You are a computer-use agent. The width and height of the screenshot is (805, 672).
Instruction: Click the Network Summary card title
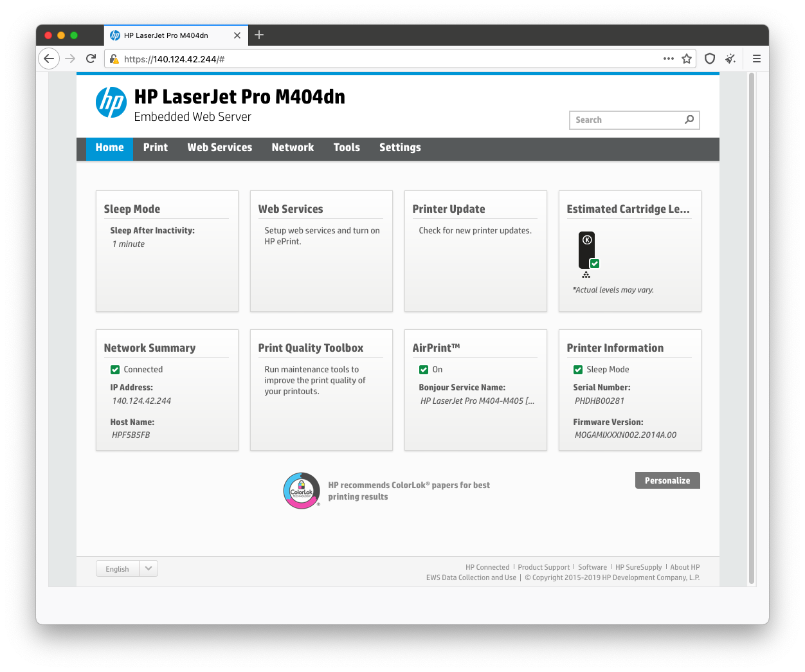tap(150, 348)
